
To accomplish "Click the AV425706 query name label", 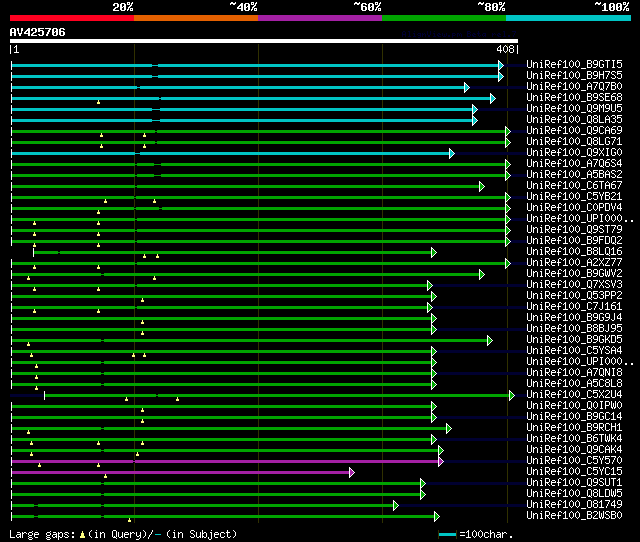I will [38, 32].
